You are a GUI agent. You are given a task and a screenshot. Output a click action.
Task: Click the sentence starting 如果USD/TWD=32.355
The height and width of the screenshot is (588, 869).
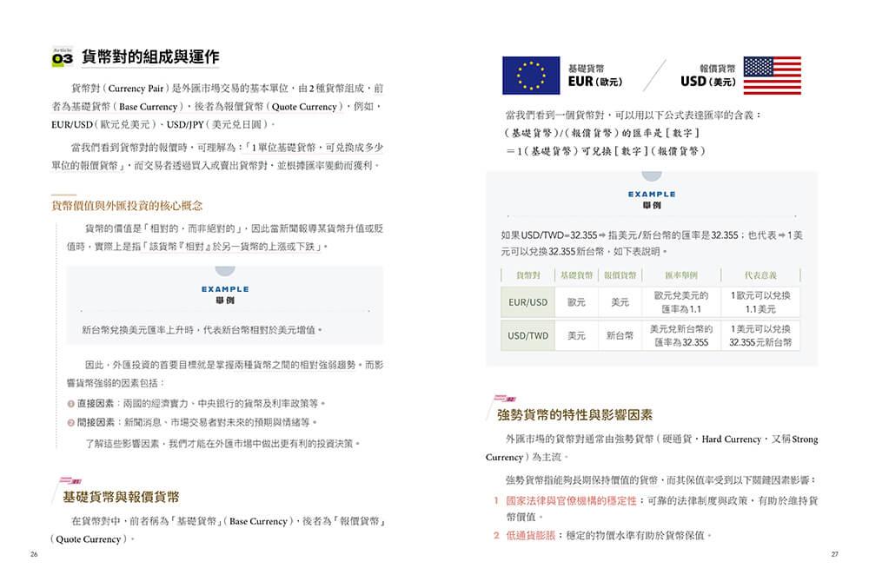pyautogui.click(x=652, y=243)
